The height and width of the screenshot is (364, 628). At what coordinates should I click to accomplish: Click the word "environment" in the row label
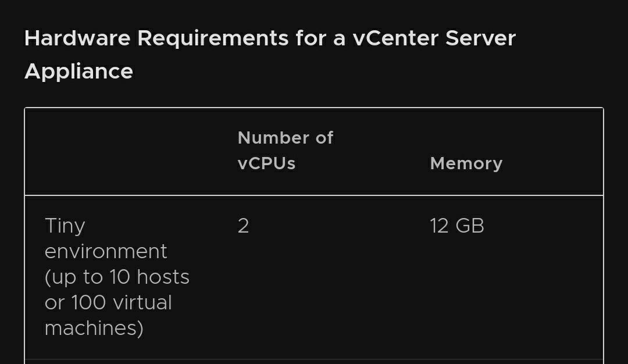click(106, 251)
